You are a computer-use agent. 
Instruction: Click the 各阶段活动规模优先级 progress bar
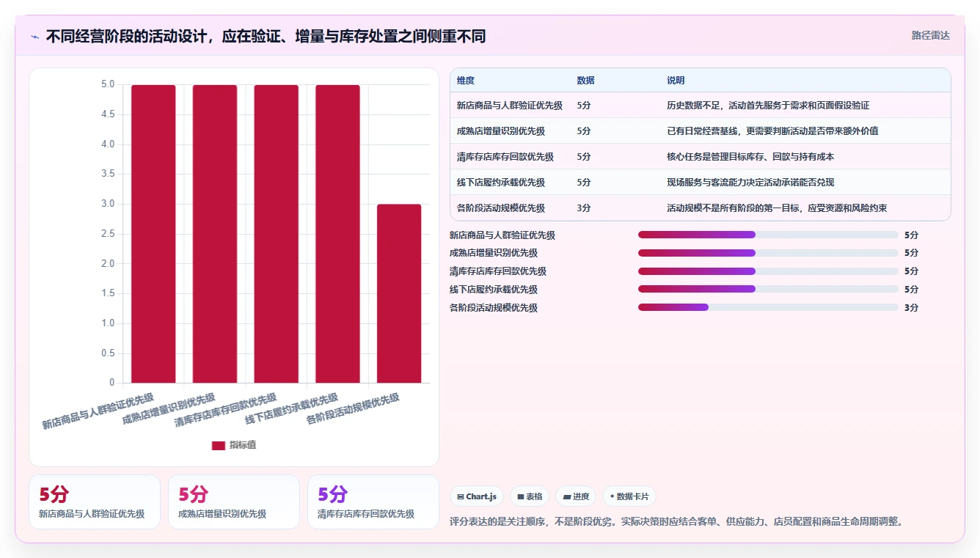(x=768, y=308)
